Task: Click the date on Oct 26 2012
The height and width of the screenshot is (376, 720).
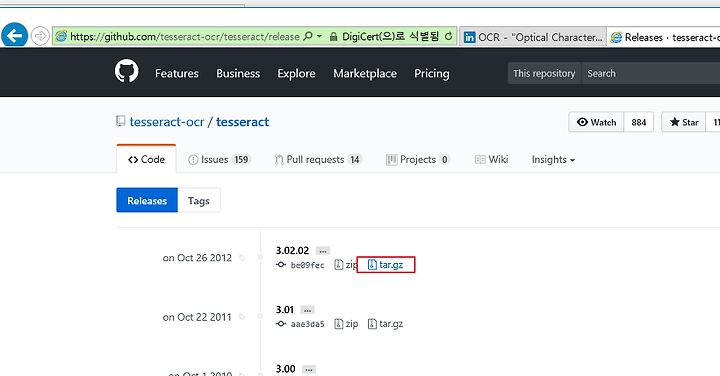Action: (197, 258)
